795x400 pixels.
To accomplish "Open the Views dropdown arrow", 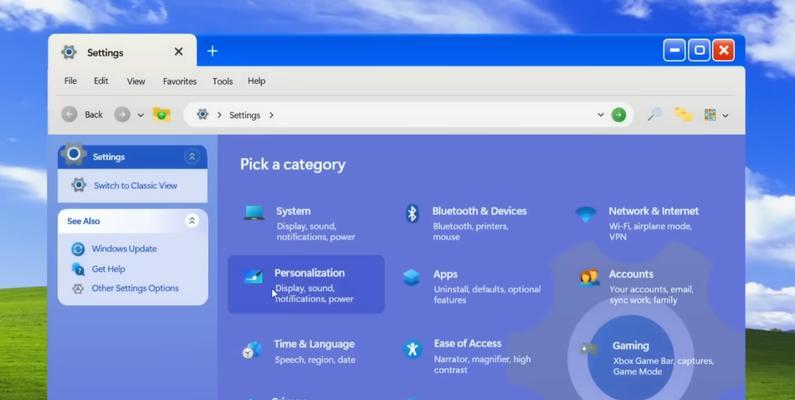I will tap(726, 116).
